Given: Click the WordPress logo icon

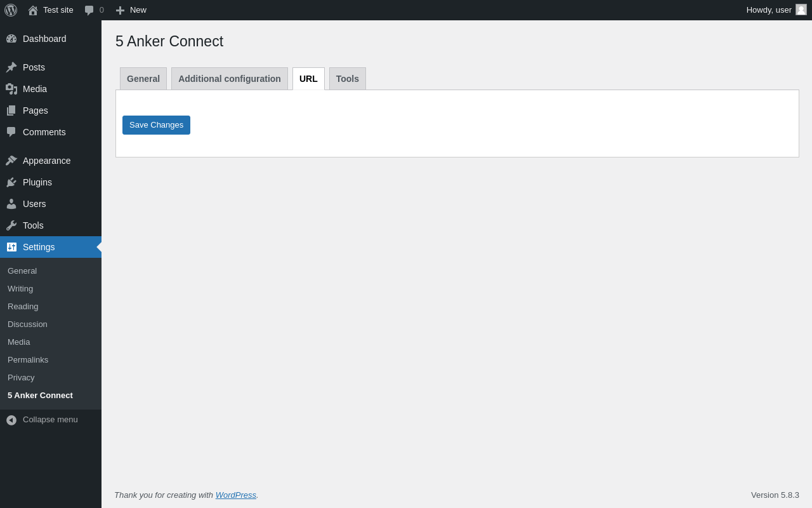Looking at the screenshot, I should (x=11, y=10).
